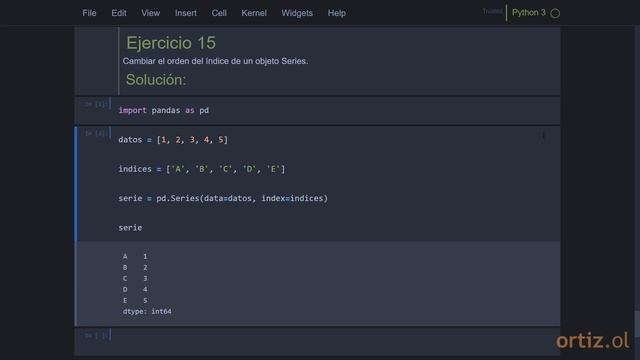Click the kernel idle indicator circle
640x360 pixels.
555,13
